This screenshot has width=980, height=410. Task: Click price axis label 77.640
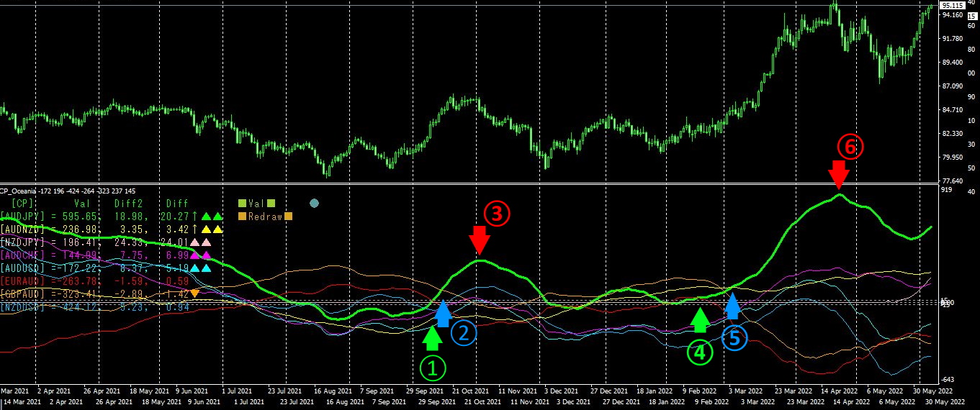coord(952,181)
